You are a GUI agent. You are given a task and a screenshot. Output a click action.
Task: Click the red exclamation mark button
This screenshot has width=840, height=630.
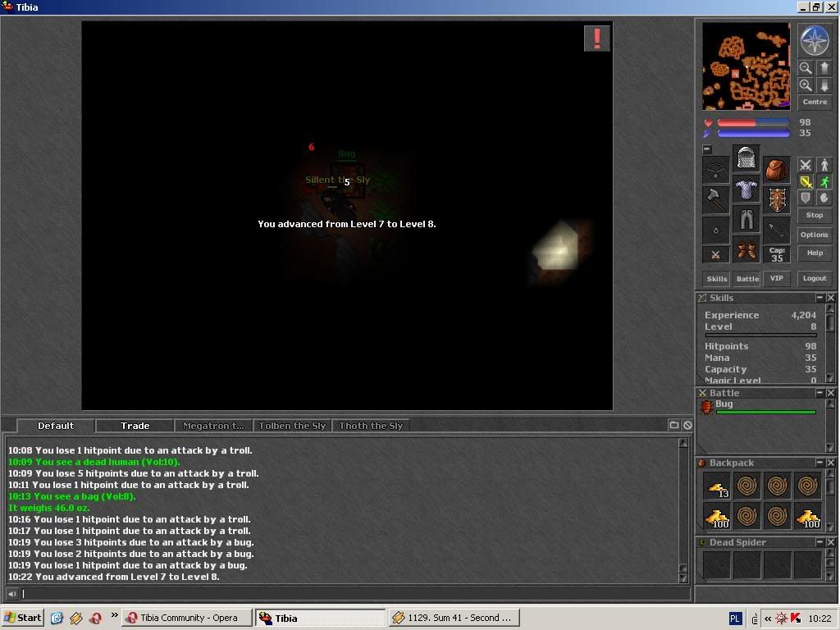597,39
